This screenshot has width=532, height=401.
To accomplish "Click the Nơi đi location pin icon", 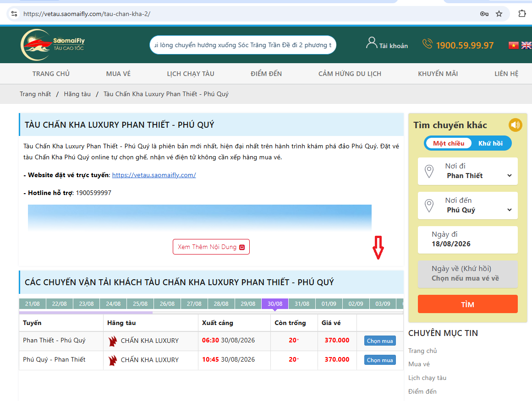I will 429,171.
